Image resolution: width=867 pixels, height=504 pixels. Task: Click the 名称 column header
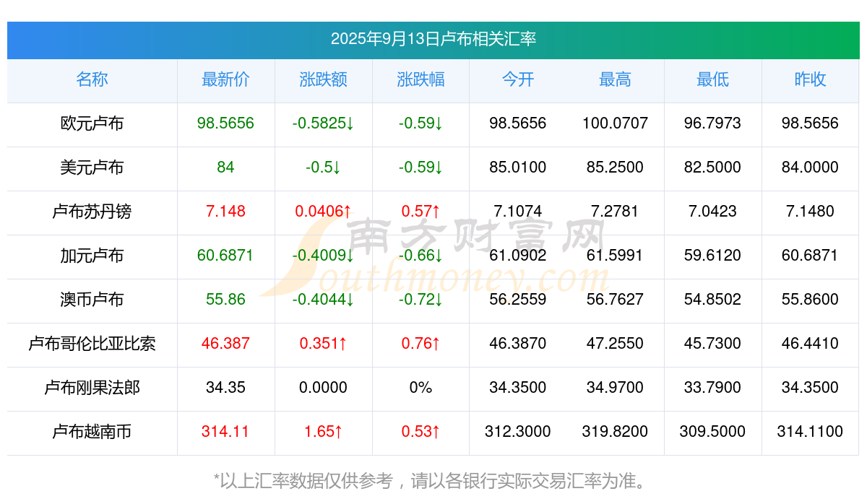pos(92,79)
